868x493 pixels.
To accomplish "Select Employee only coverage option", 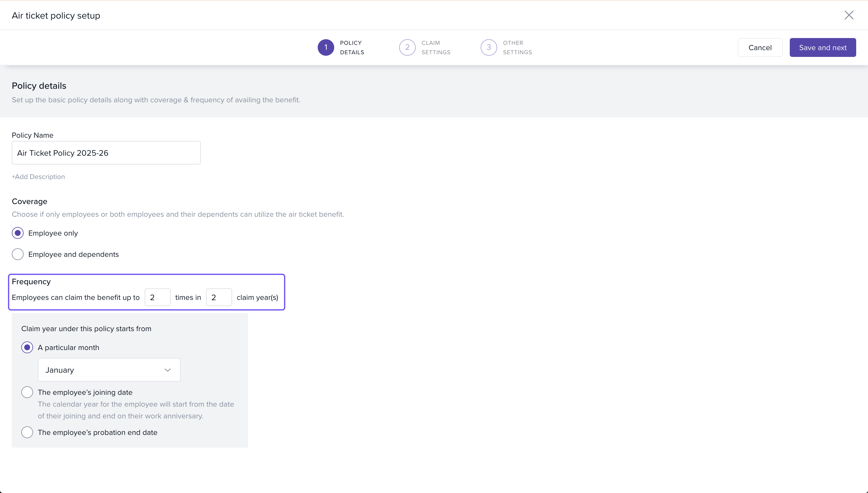I will click(x=18, y=233).
